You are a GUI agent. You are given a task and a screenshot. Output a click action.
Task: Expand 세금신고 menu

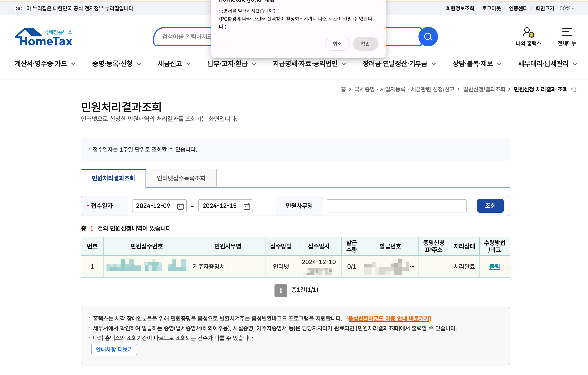(x=174, y=64)
